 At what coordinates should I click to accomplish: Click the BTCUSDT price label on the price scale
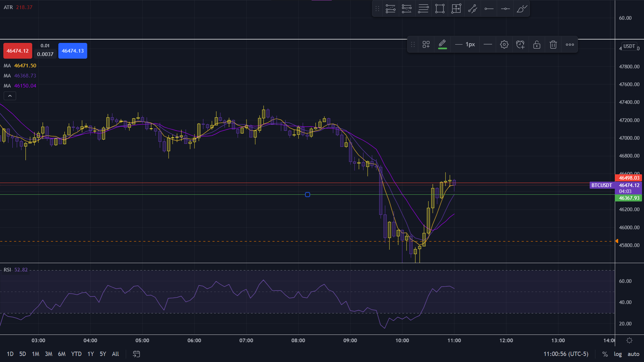pos(602,185)
